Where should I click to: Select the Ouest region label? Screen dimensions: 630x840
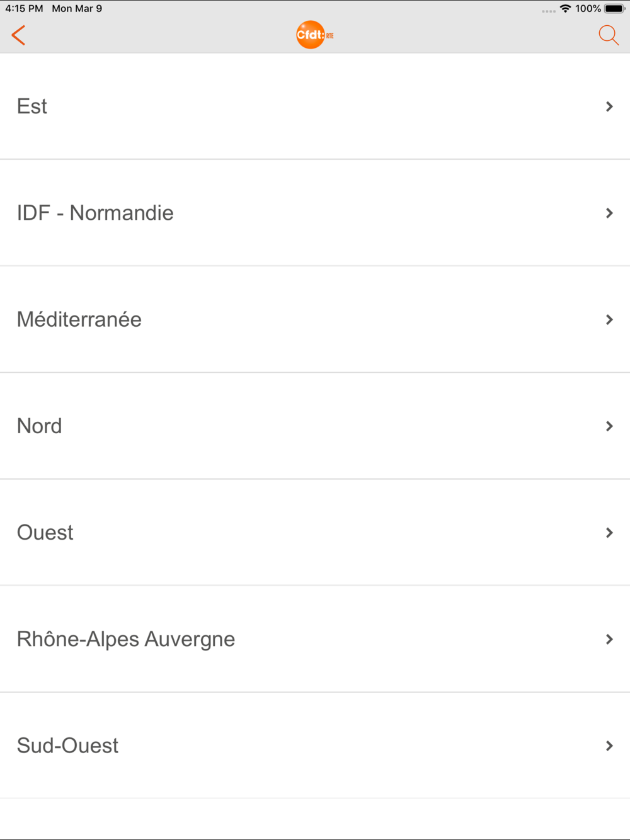point(45,533)
